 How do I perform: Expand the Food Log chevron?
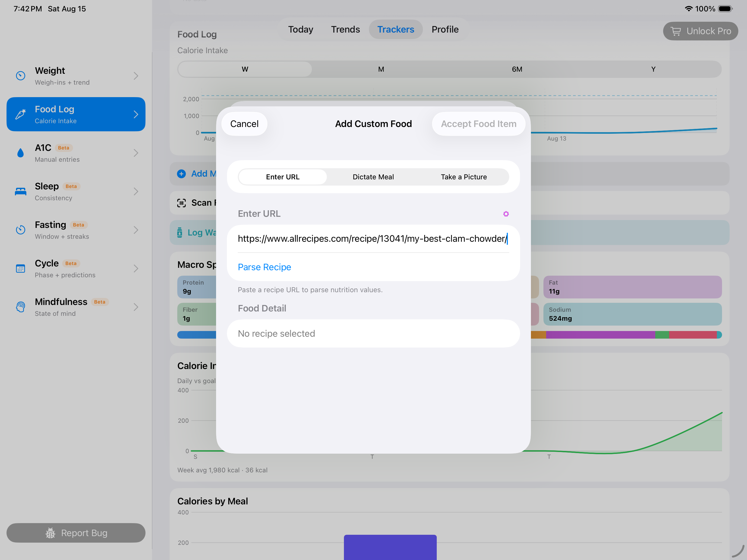pyautogui.click(x=136, y=114)
